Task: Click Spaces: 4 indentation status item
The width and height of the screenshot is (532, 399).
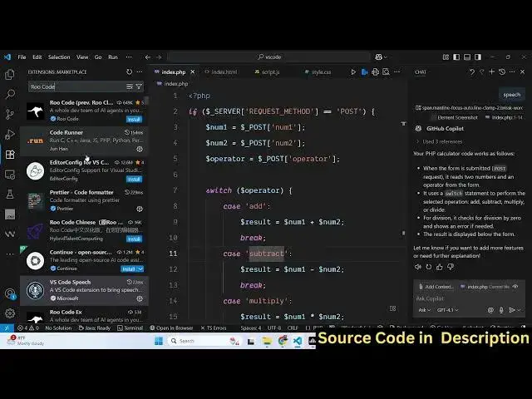Action: pos(251,328)
